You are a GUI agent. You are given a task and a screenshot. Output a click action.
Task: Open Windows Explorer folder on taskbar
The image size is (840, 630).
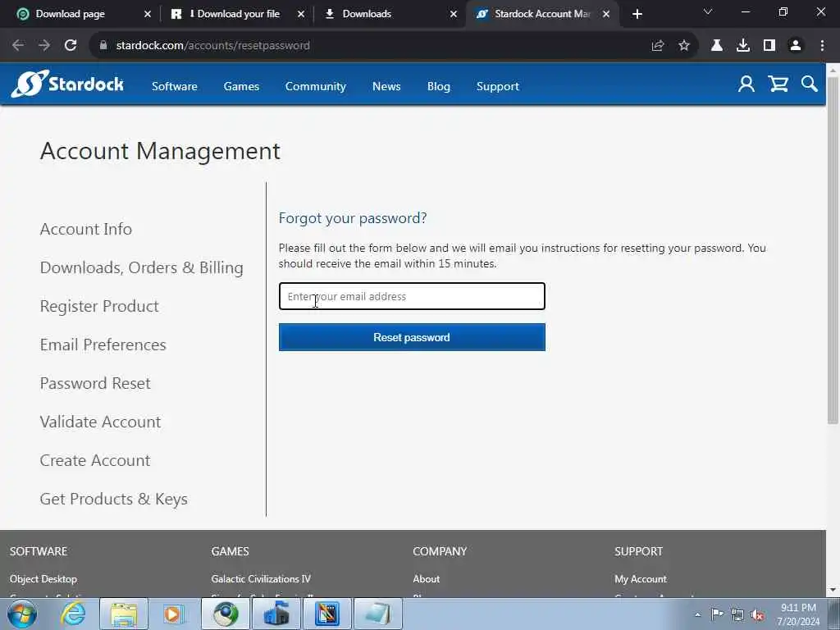click(x=124, y=614)
